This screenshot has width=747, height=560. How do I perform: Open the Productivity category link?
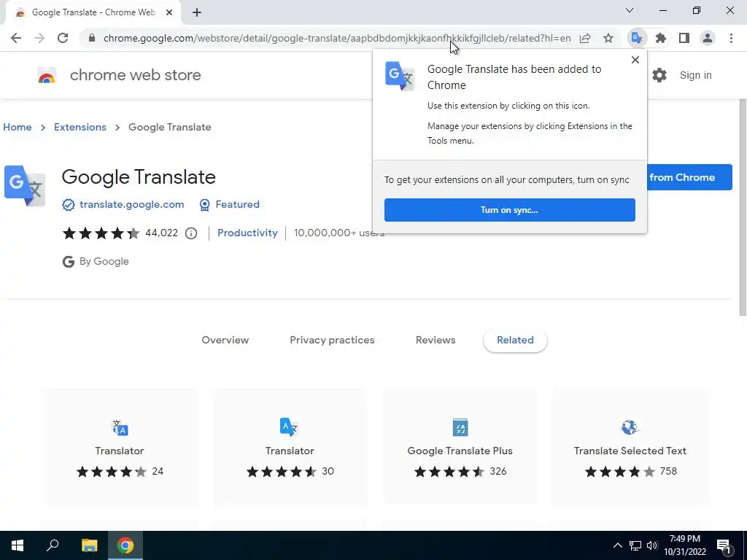click(247, 233)
